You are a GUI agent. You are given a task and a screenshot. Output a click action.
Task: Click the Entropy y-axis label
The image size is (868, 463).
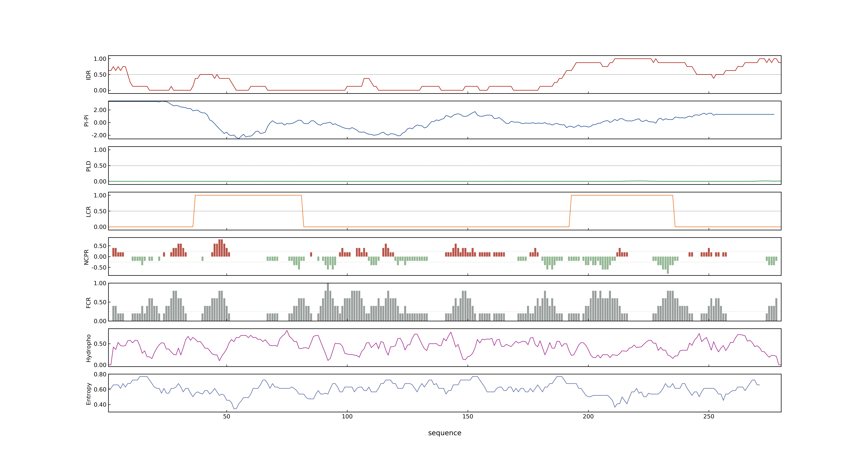pos(88,393)
